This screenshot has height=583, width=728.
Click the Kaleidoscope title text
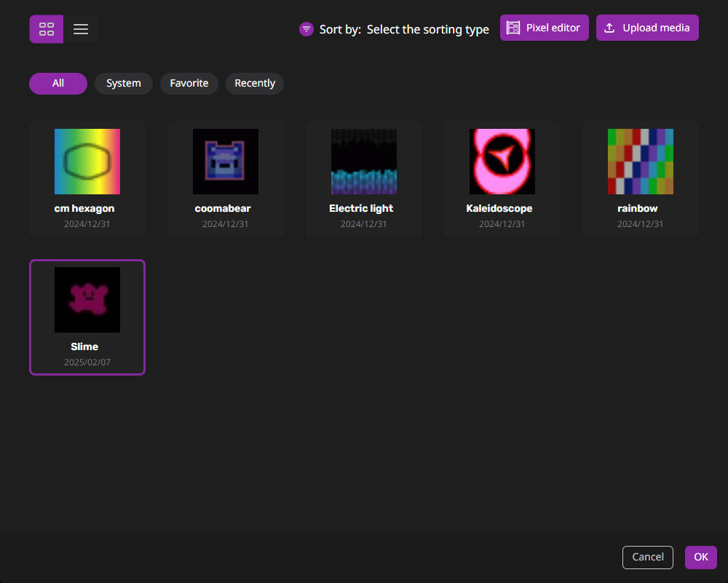[x=499, y=208]
